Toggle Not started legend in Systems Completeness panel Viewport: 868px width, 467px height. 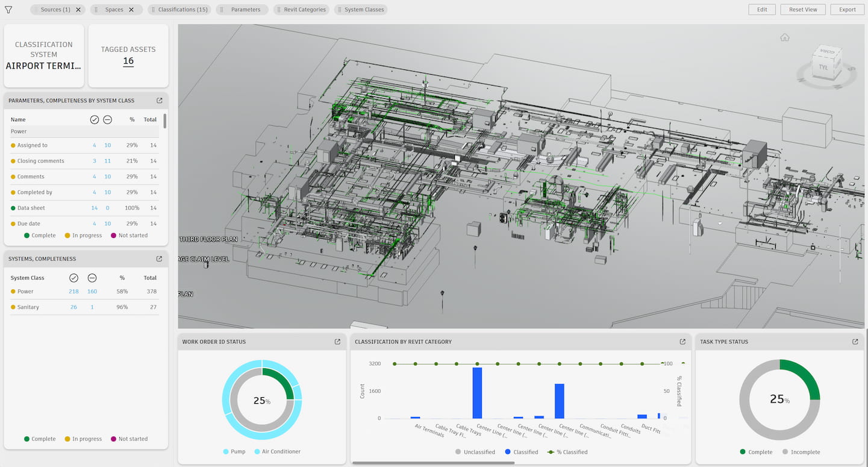tap(129, 439)
